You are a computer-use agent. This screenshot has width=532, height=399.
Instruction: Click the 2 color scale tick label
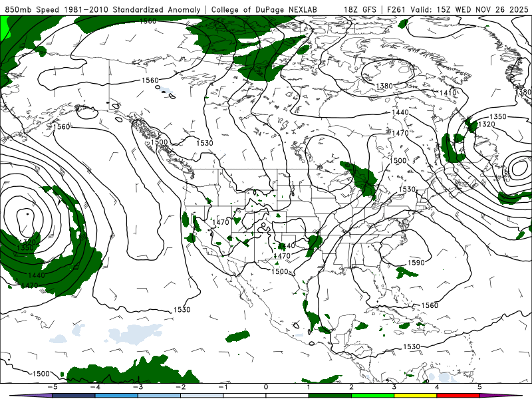point(352,387)
